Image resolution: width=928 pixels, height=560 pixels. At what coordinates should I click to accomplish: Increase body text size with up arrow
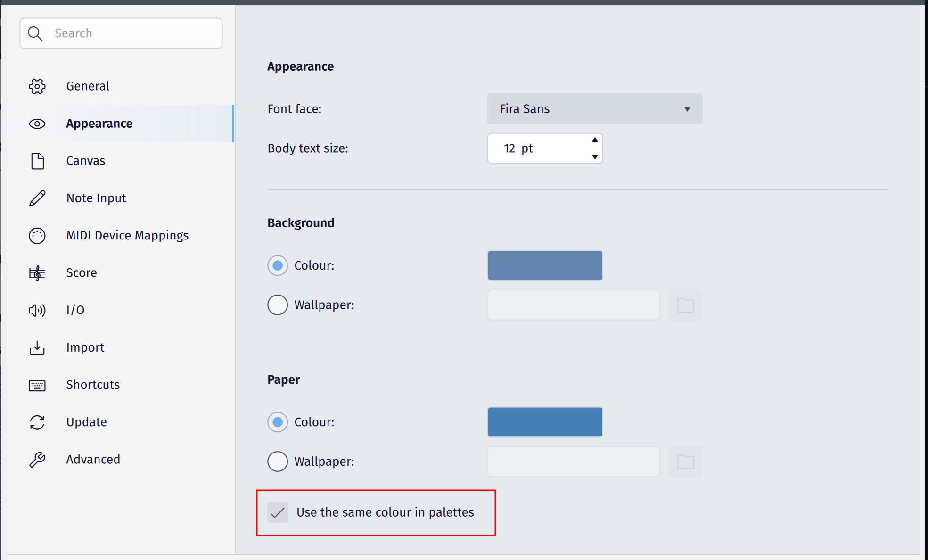click(595, 140)
